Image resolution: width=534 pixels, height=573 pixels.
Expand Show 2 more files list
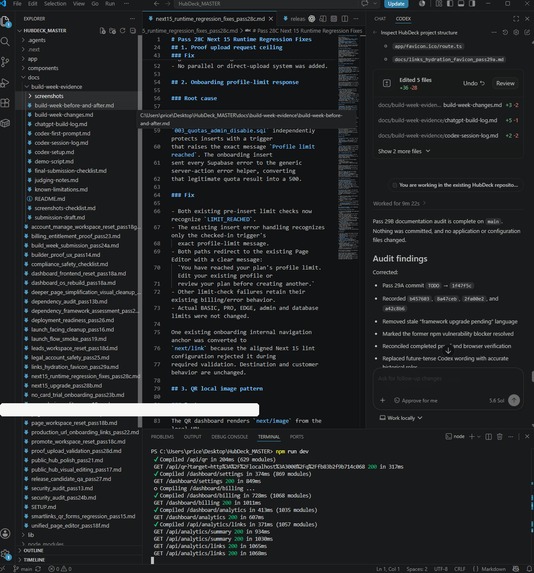[404, 151]
